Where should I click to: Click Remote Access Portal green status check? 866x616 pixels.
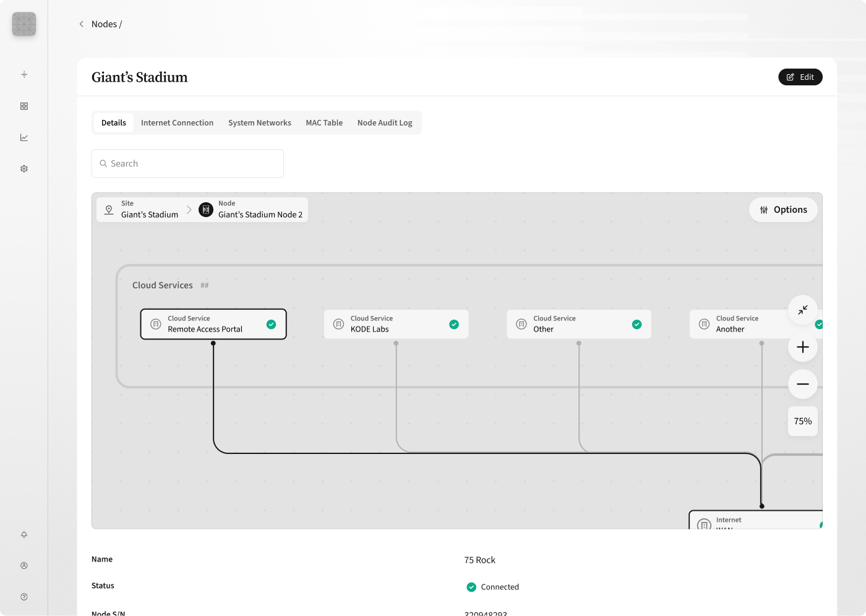(271, 324)
